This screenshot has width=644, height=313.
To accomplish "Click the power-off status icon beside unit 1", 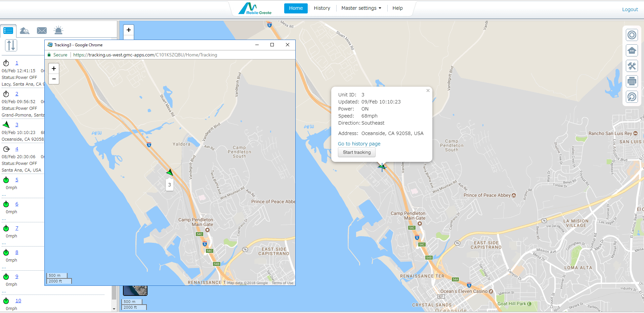I will point(6,63).
